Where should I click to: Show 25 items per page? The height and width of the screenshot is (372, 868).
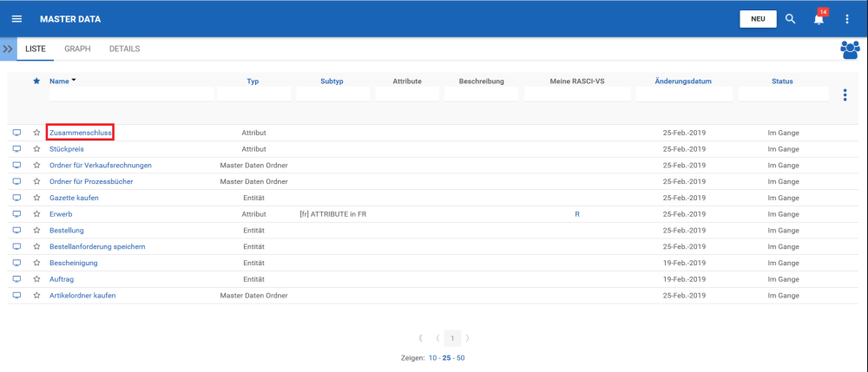(x=446, y=357)
